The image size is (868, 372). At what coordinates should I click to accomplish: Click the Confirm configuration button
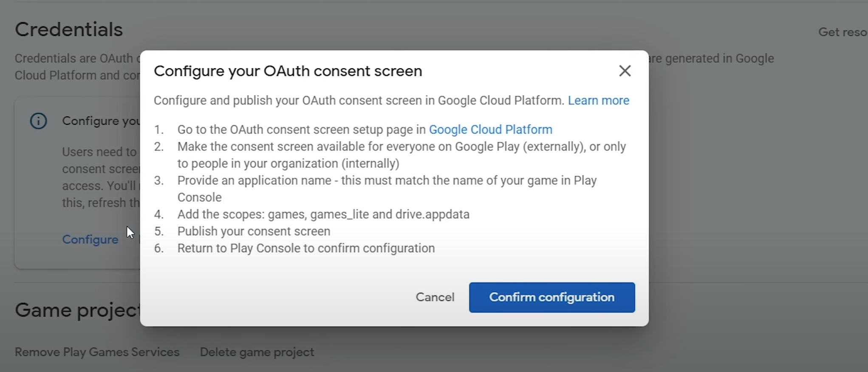(x=552, y=297)
